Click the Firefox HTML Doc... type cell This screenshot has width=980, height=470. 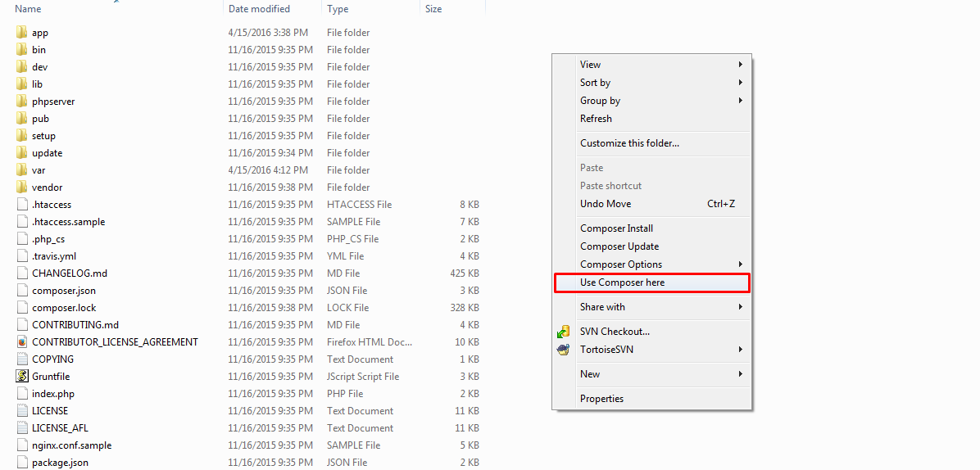click(370, 342)
